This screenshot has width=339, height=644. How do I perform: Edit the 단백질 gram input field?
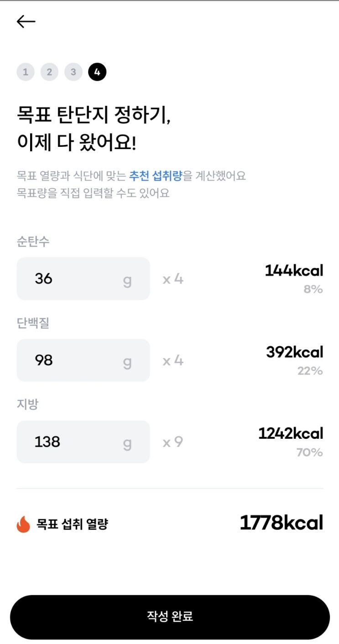click(83, 360)
